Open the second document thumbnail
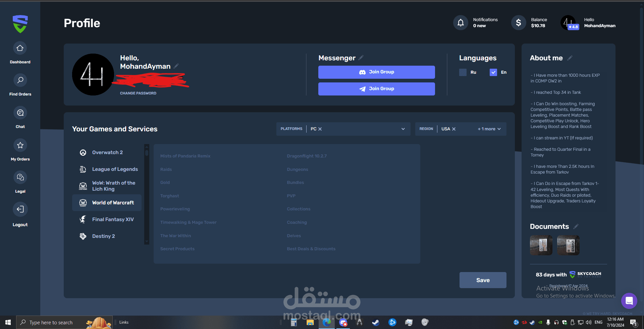The height and width of the screenshot is (329, 644). tap(568, 245)
